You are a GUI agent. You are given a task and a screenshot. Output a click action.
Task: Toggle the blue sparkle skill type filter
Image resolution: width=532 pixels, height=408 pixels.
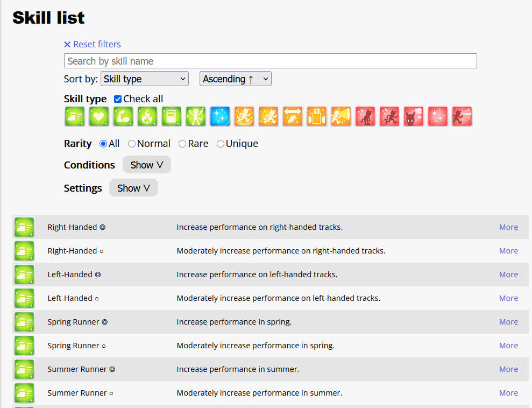pyautogui.click(x=220, y=116)
